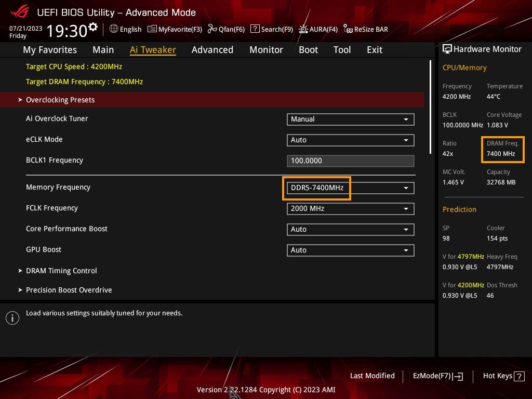Click the 19:30 clock display
The image size is (532, 399).
coord(67,31)
